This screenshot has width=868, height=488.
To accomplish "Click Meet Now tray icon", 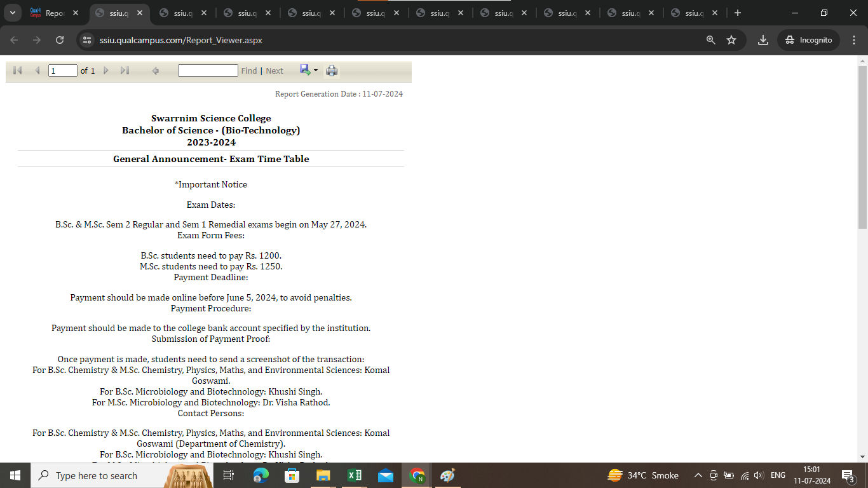I will pos(714,475).
